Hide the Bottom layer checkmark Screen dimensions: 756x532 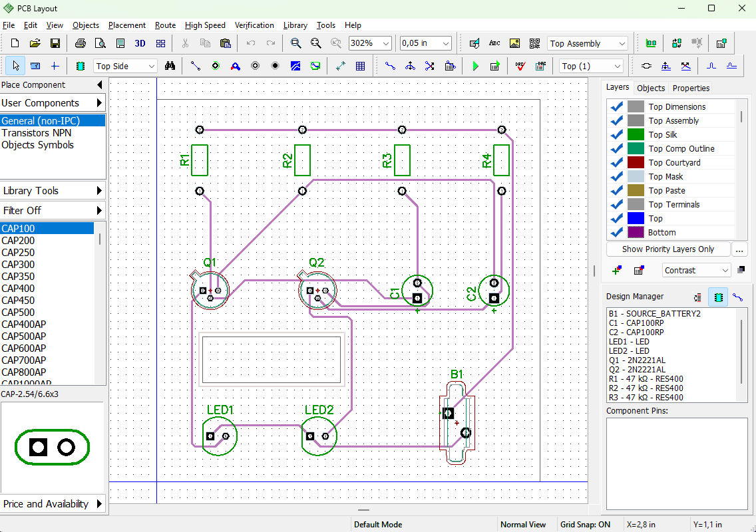tap(616, 232)
